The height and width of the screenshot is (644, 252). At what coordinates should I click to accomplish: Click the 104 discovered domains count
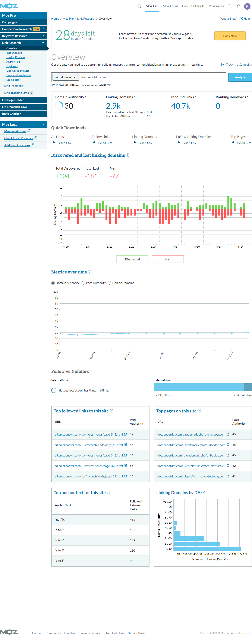coord(149,112)
